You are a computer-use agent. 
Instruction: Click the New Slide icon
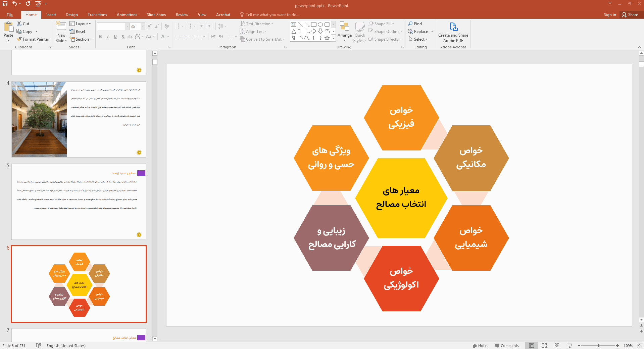click(61, 28)
